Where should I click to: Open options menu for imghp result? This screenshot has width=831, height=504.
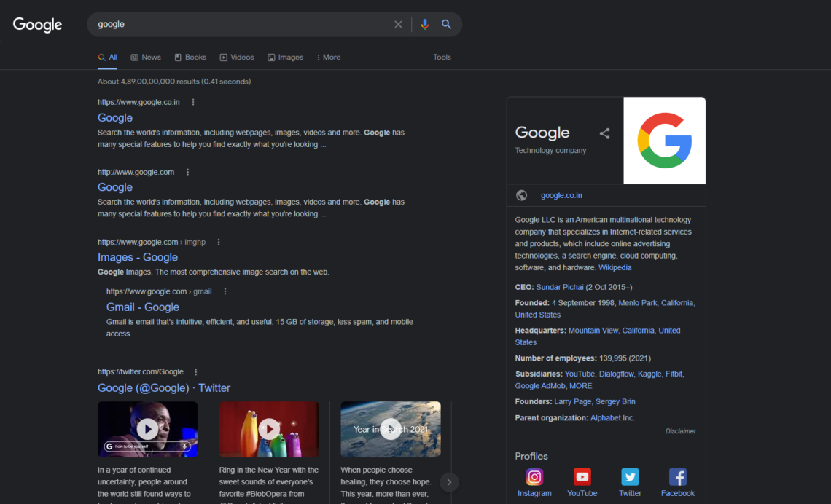(219, 242)
